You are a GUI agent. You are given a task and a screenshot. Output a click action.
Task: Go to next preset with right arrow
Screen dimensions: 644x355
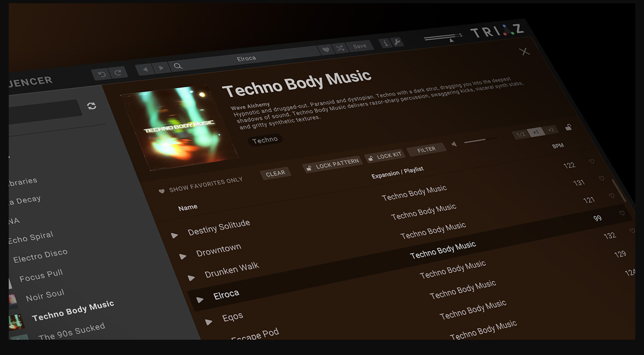[x=161, y=68]
